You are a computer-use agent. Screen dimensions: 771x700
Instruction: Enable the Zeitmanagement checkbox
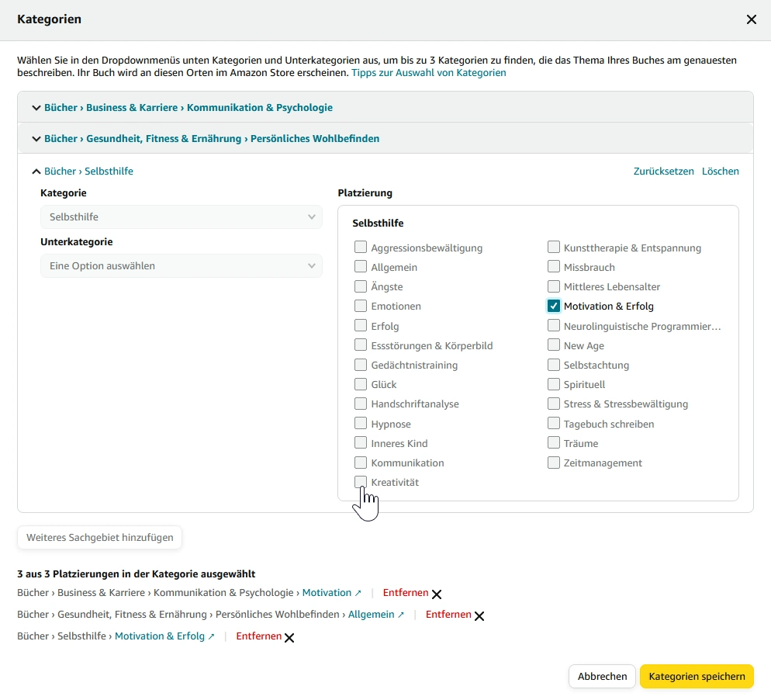[554, 463]
